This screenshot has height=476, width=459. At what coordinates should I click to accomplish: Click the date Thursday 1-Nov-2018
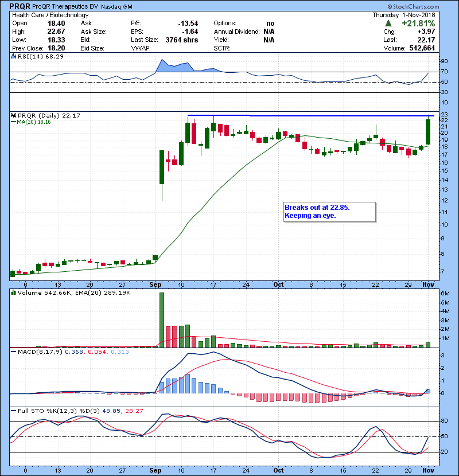(x=404, y=15)
